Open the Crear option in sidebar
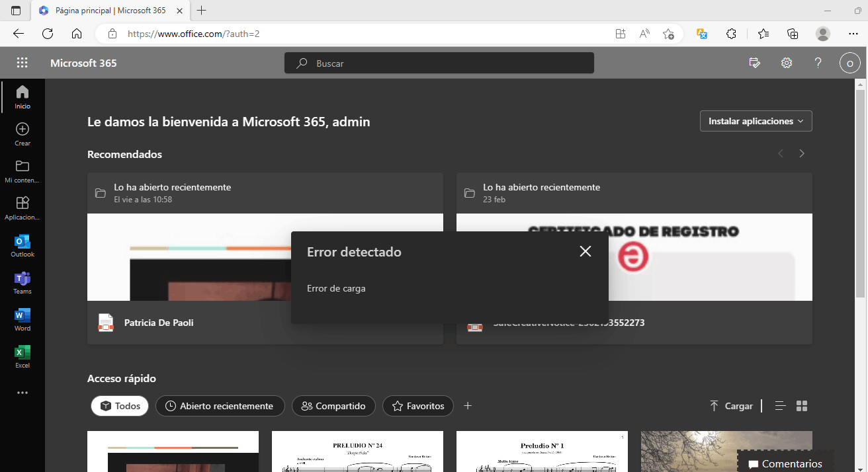Screen dimensions: 868x472 point(22,134)
